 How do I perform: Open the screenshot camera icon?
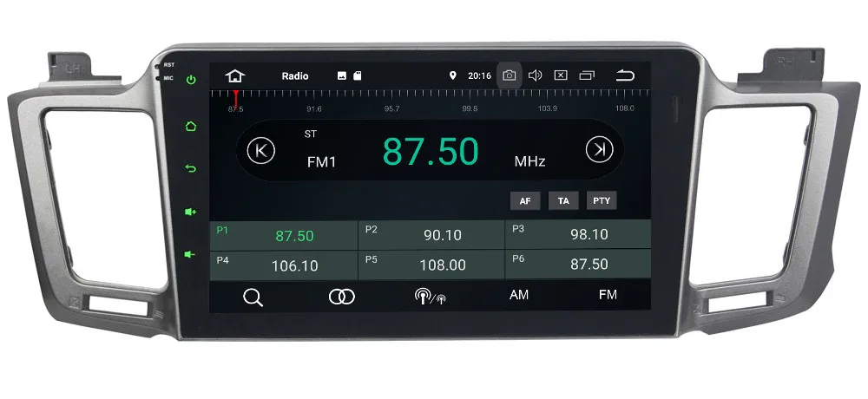point(510,75)
